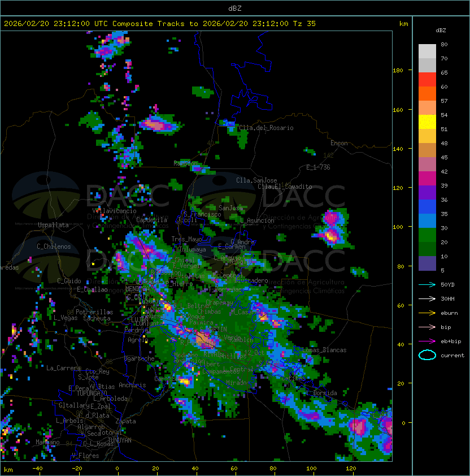This screenshot has height=476, width=470.
Task: Click the 'dBZ' heading above color scale
Action: (x=441, y=31)
